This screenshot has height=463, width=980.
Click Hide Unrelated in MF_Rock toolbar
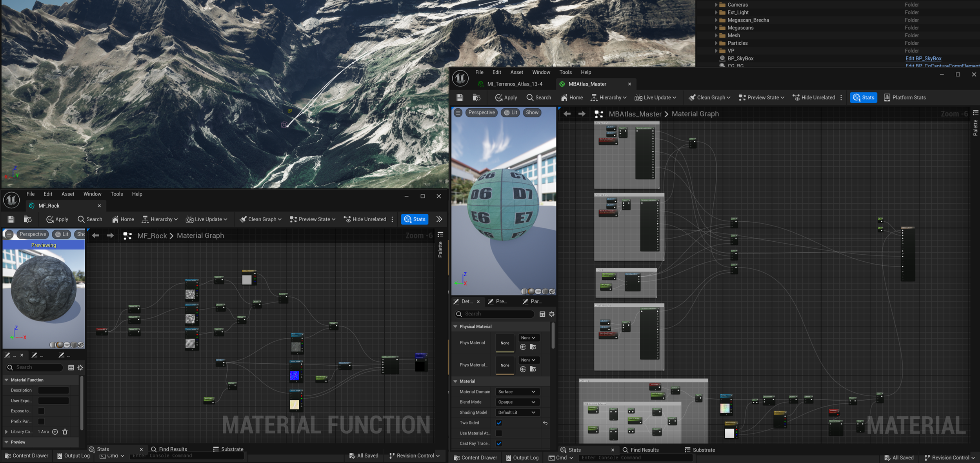point(365,219)
